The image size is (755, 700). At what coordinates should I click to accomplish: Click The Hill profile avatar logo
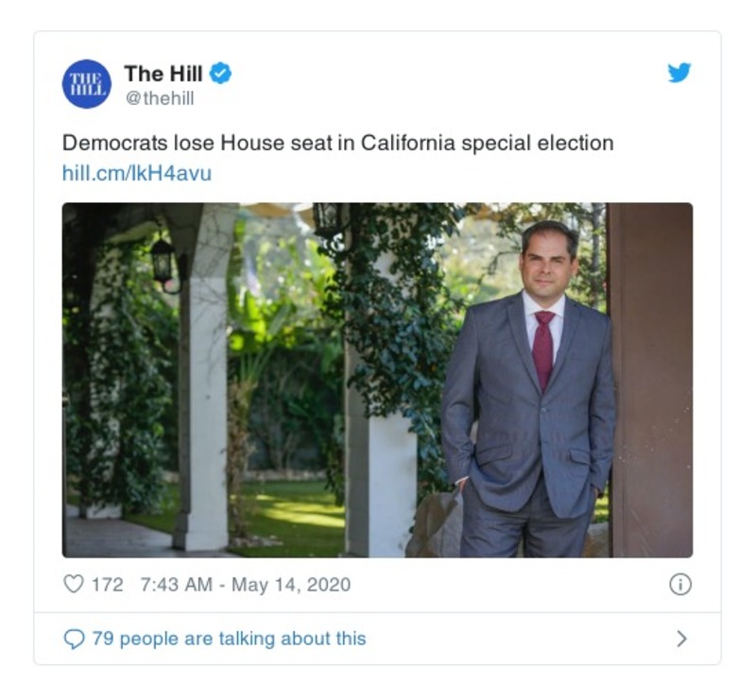(87, 83)
